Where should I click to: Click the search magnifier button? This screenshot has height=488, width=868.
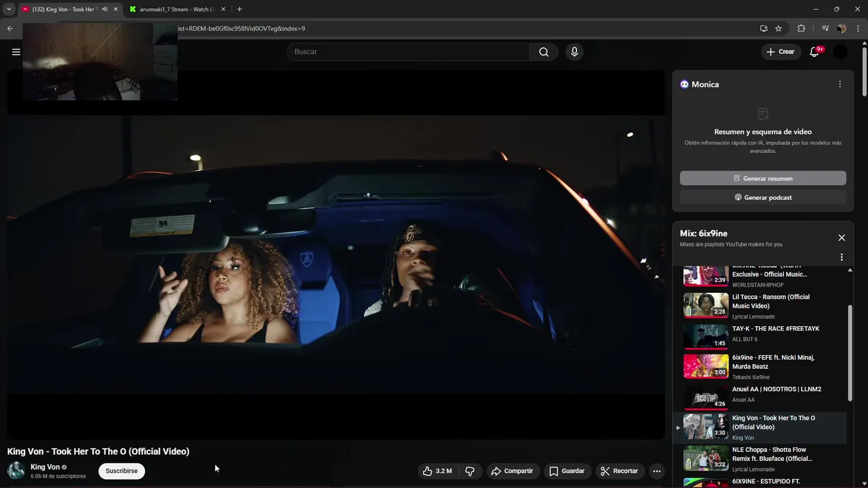click(544, 52)
